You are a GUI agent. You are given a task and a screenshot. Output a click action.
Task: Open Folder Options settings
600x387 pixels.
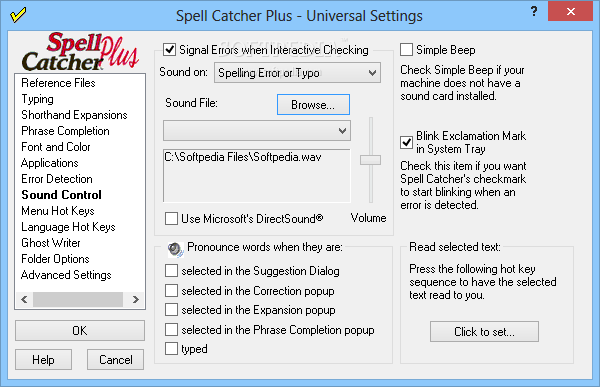[55, 259]
